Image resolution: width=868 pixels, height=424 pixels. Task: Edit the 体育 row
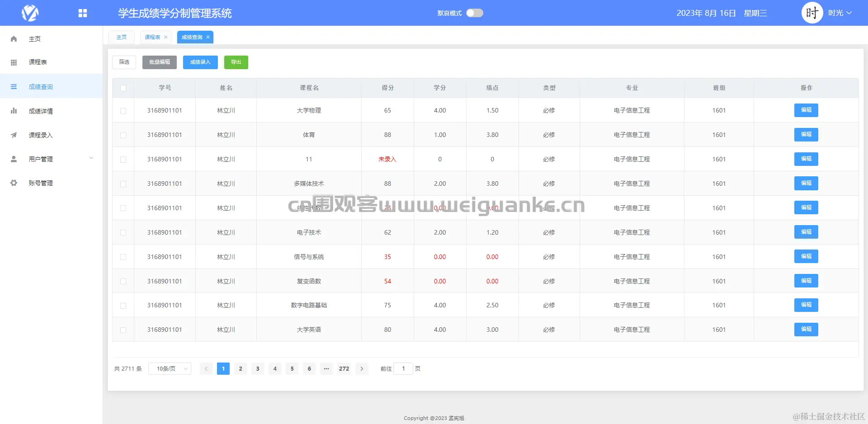(806, 135)
